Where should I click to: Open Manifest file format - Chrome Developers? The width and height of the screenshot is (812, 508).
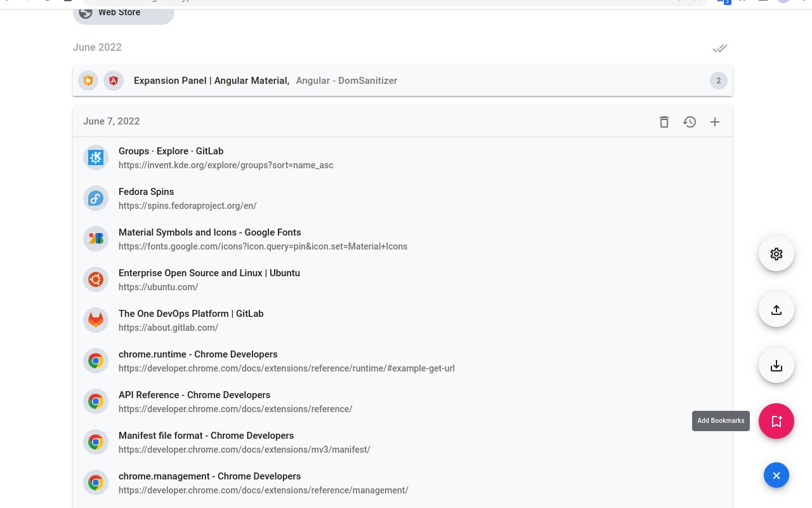pyautogui.click(x=206, y=436)
